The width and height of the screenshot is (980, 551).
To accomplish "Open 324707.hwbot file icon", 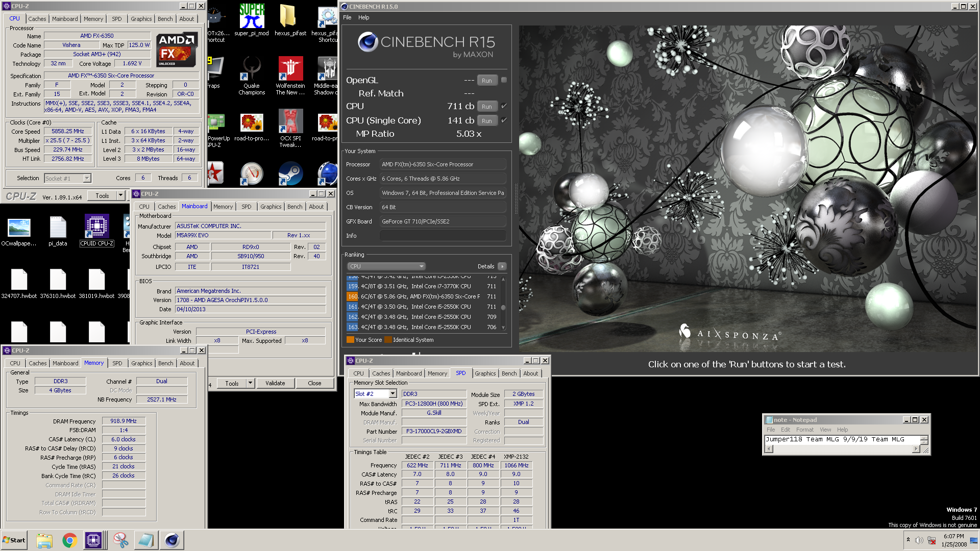I will pyautogui.click(x=19, y=284).
